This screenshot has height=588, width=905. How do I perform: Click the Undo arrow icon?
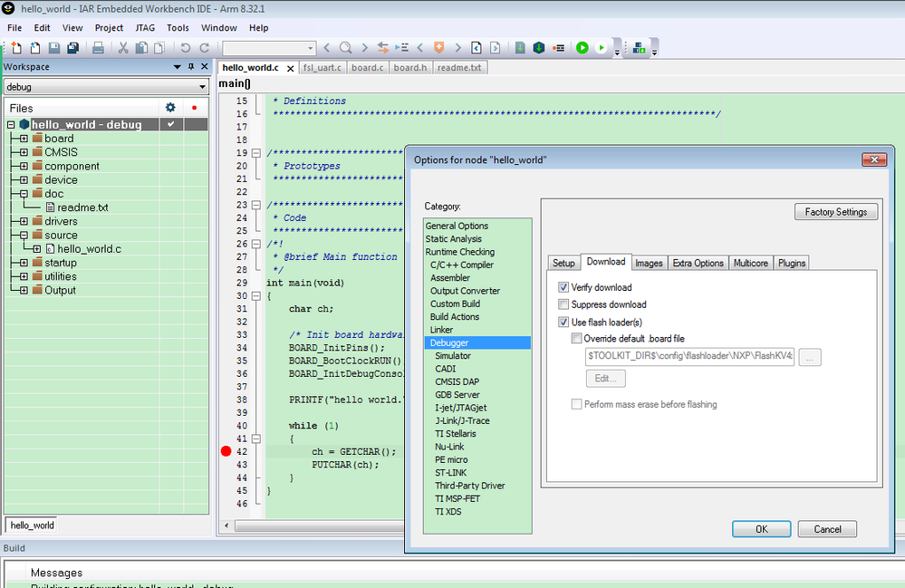click(186, 48)
